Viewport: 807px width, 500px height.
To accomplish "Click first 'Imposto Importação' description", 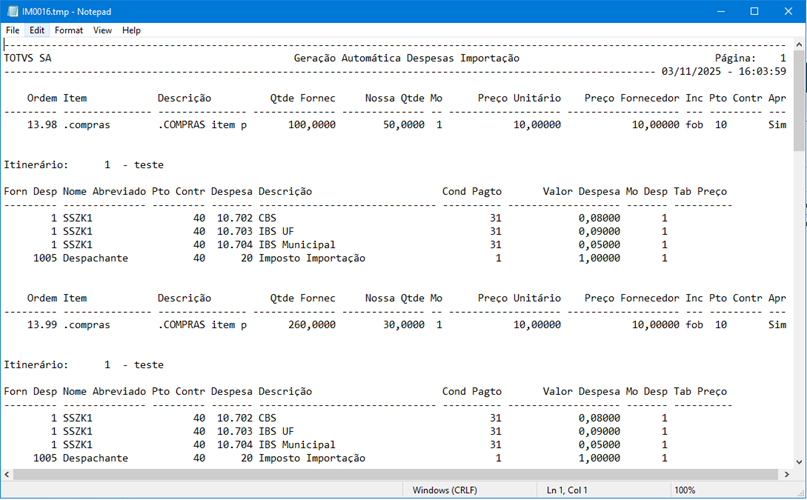I will [x=312, y=258].
